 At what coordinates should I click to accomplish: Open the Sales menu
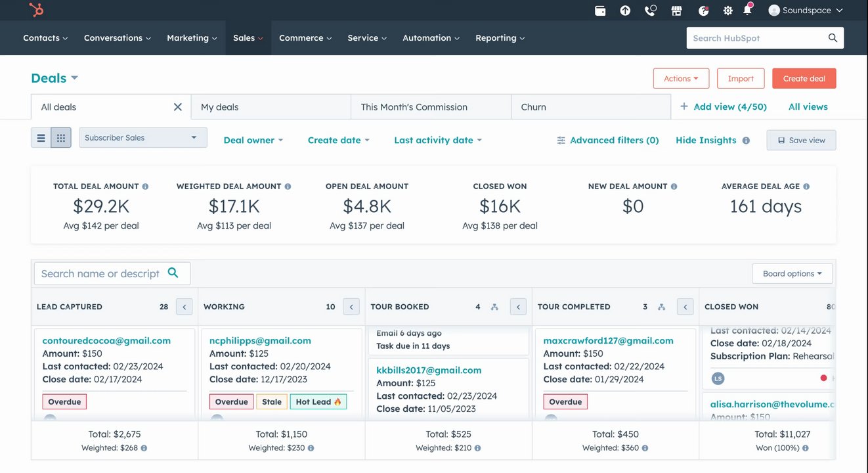pyautogui.click(x=248, y=38)
